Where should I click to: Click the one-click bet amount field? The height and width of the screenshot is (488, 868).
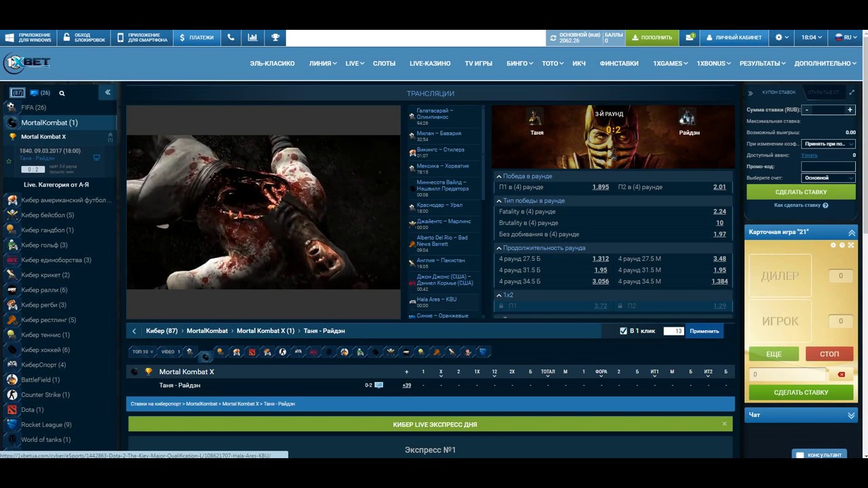click(673, 331)
